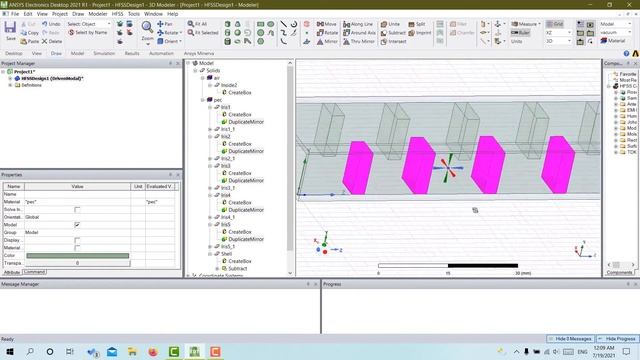
Task: Expand the Iris3_1 tree node
Action: point(210,188)
